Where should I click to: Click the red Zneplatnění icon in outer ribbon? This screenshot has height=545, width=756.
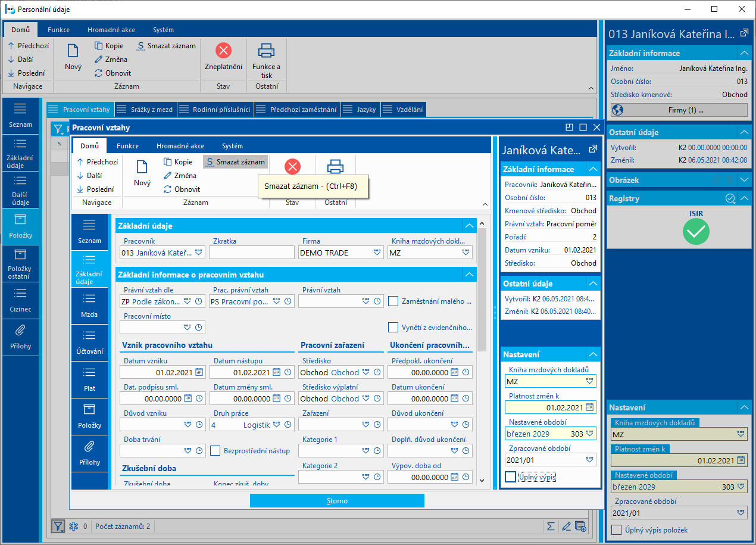pos(223,51)
